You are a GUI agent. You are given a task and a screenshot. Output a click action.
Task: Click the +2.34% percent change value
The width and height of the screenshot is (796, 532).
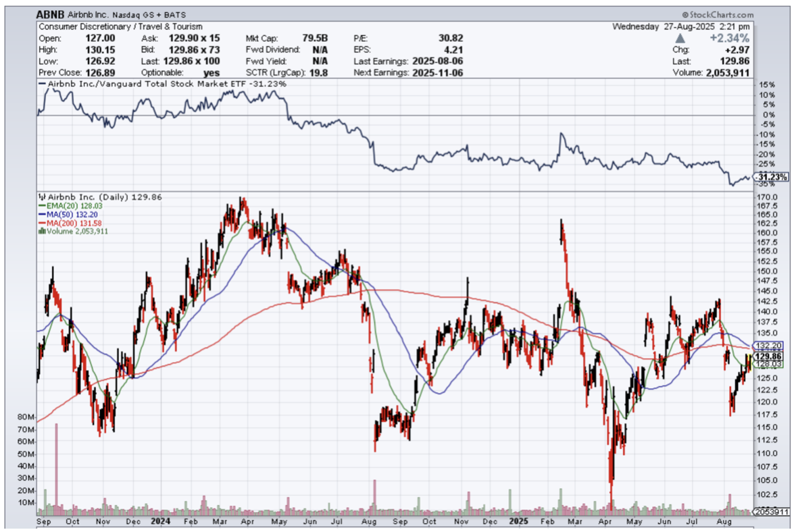pos(729,38)
